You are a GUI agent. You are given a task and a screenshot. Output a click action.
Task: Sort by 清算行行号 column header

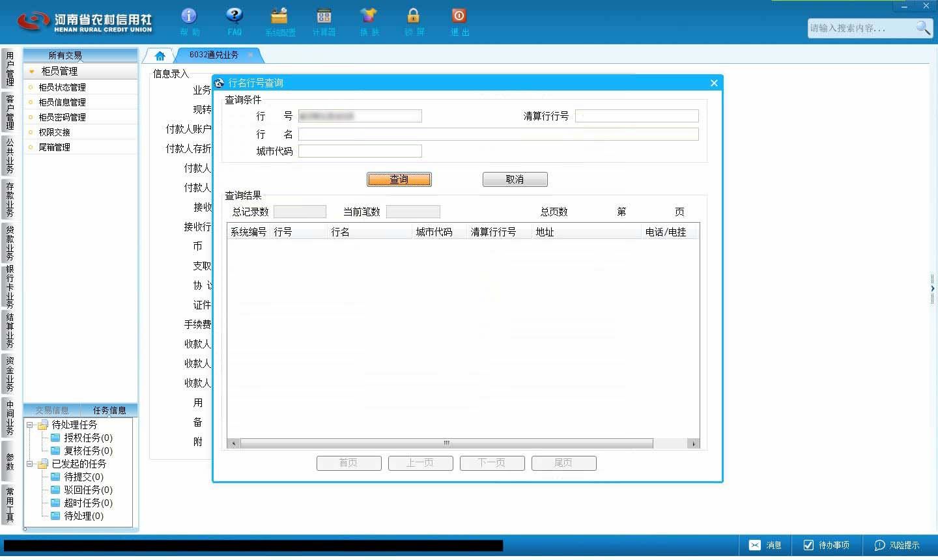point(499,232)
